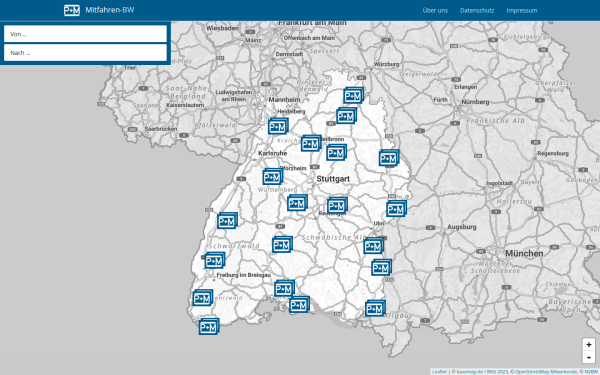The image size is (600, 375).
Task: Open the Über uns page
Action: tap(435, 10)
